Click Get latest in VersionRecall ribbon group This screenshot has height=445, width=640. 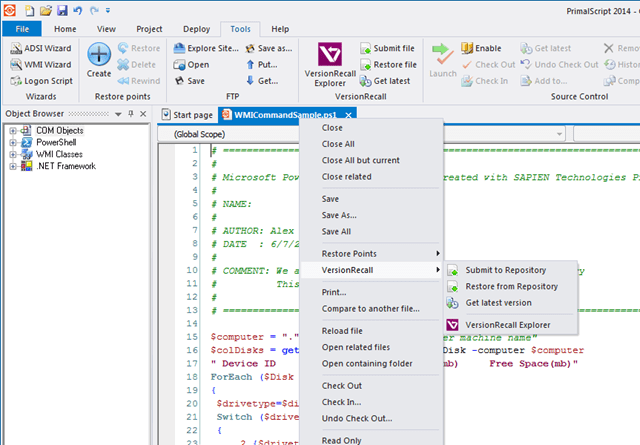pos(392,80)
